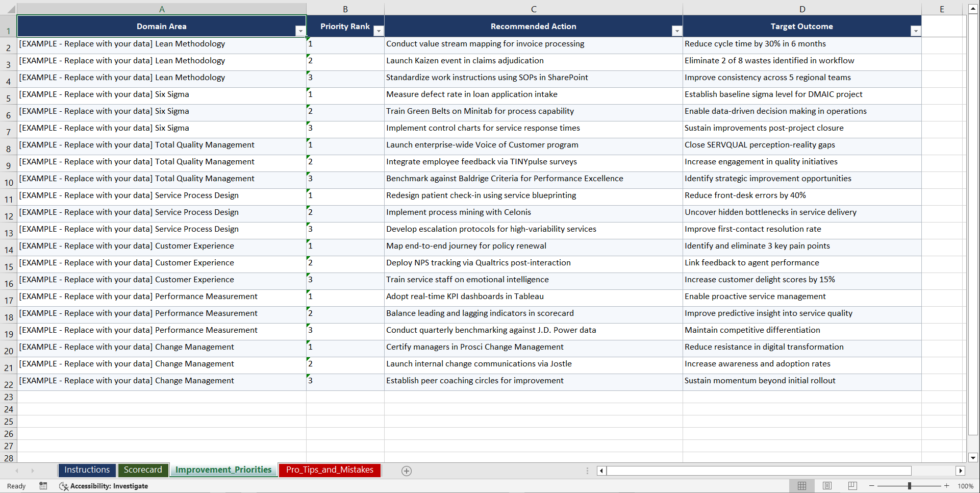Zoom out using the minus icon
This screenshot has width=980, height=493.
(871, 486)
